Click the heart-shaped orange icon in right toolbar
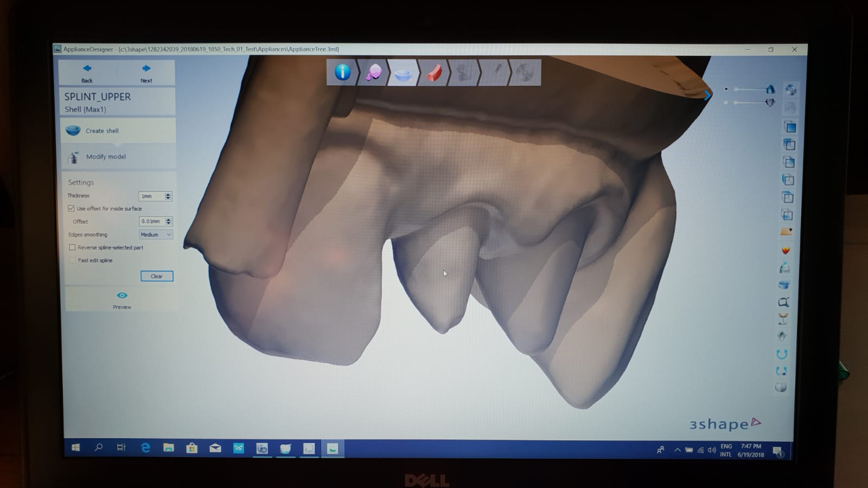The width and height of the screenshot is (868, 488). 785,250
